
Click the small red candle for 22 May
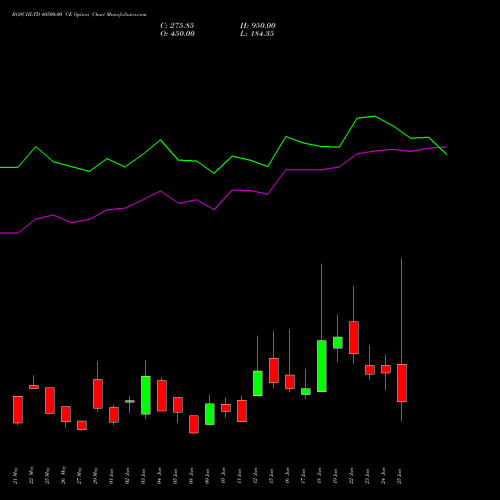(x=34, y=387)
